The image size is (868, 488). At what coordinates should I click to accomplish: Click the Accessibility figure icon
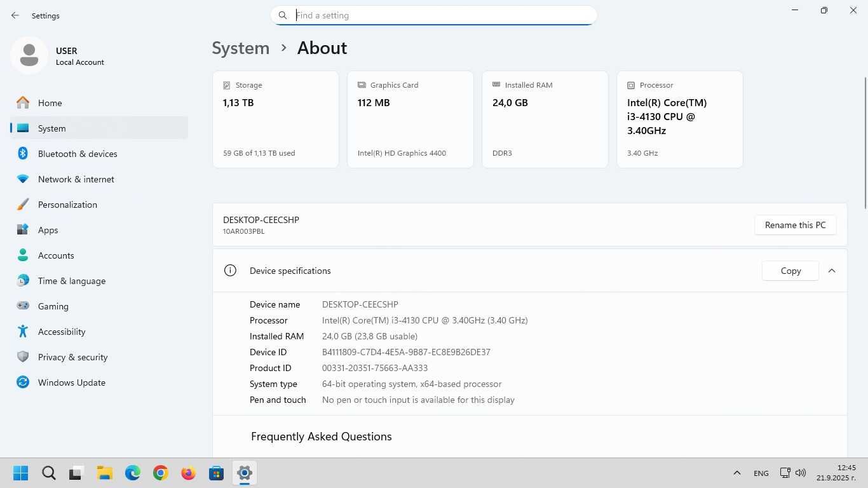pos(23,331)
